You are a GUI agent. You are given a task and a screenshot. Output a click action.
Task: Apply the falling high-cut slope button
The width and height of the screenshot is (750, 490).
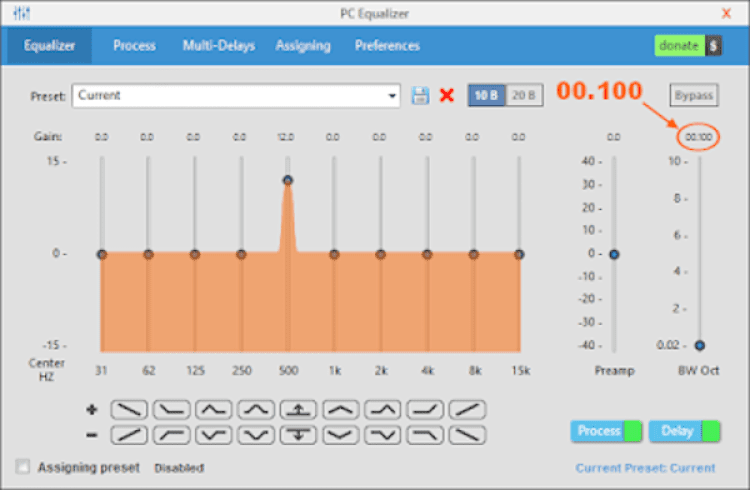467,435
